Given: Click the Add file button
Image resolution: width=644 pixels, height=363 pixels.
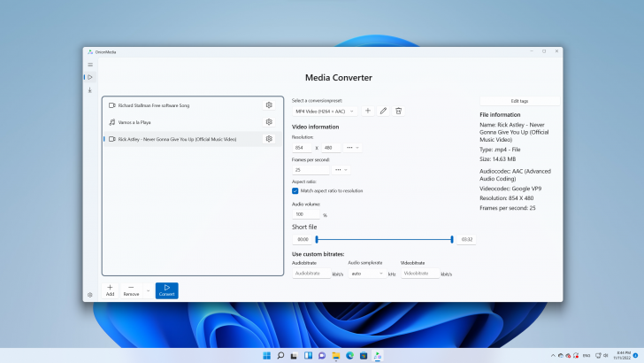Looking at the screenshot, I should [x=110, y=290].
